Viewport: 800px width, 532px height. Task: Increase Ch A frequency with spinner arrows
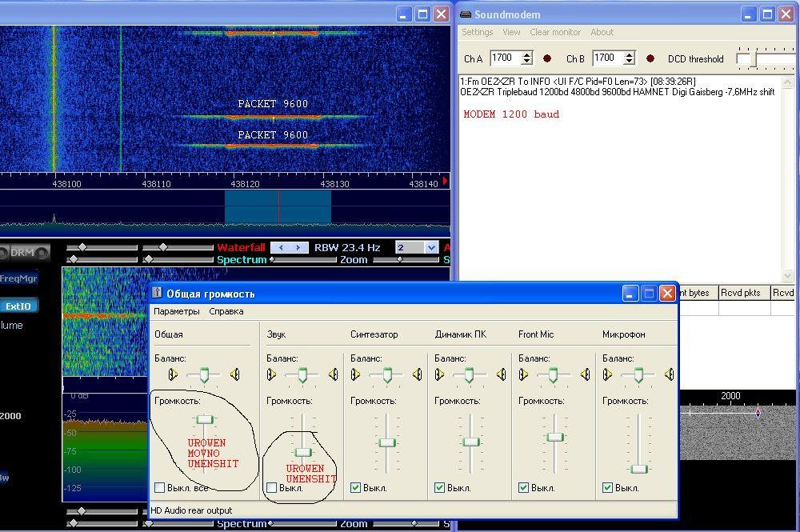(526, 54)
